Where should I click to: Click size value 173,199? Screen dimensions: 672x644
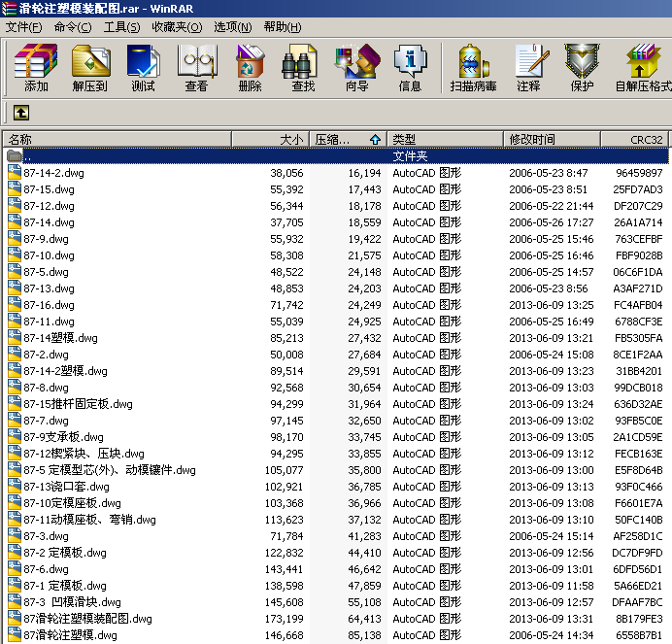click(285, 619)
